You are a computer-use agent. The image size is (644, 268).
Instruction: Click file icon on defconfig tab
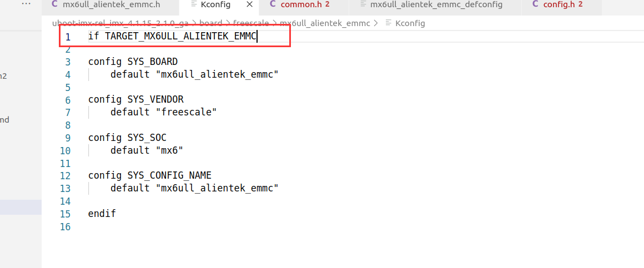[x=363, y=5]
